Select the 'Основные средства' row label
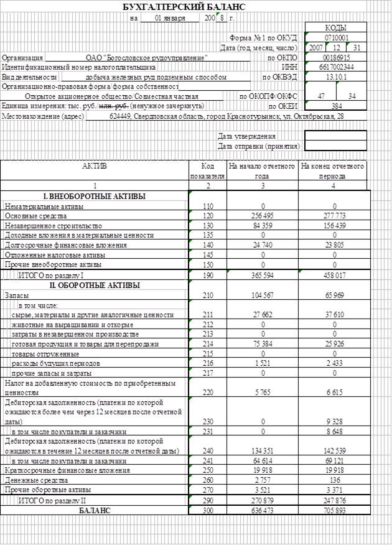The image size is (392, 545). click(x=36, y=216)
